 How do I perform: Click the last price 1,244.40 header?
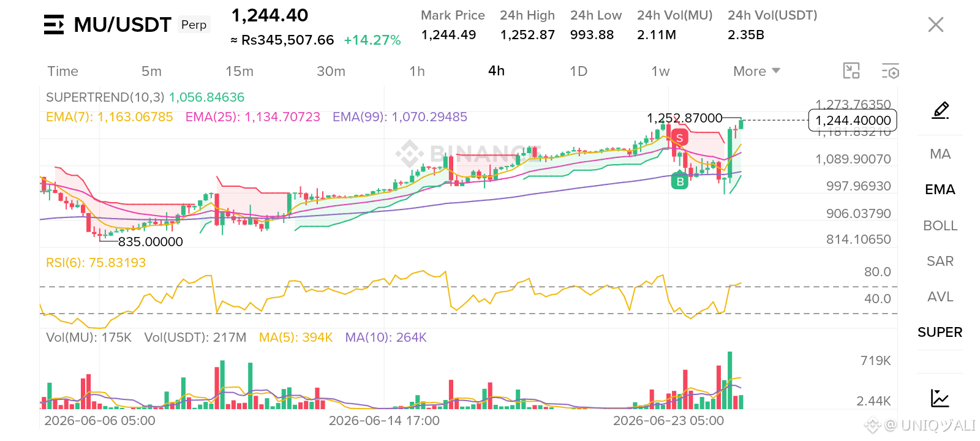269,15
